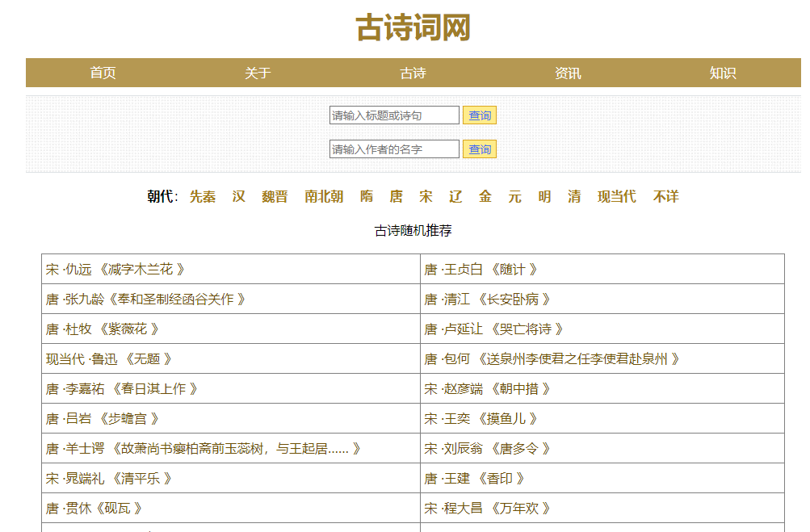810x532 pixels.
Task: Open the 首页 navigation item
Action: pyautogui.click(x=103, y=73)
